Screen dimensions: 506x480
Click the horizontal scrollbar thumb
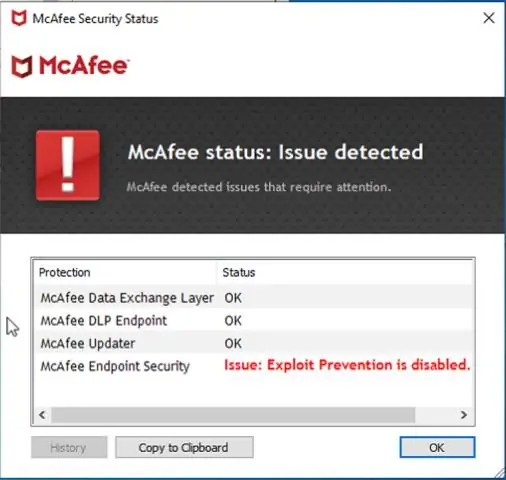coord(233,415)
